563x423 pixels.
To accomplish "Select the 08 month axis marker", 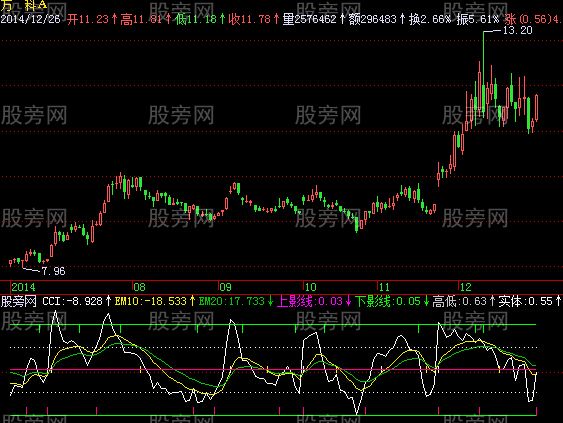I will tap(140, 287).
